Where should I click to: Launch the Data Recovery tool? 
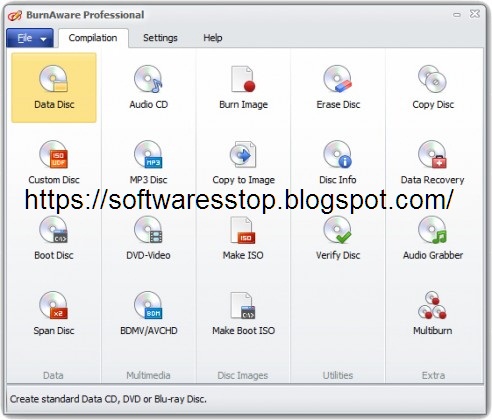point(433,162)
